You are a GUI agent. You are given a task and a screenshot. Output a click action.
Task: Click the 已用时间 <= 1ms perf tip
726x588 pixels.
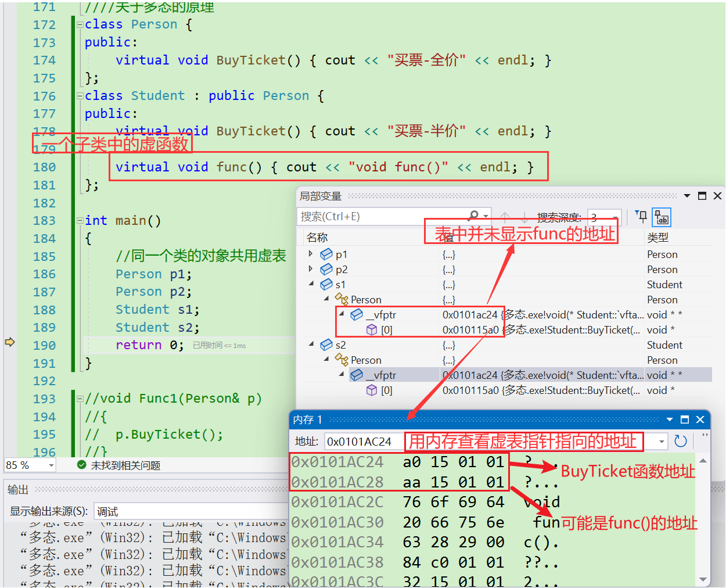pos(219,345)
